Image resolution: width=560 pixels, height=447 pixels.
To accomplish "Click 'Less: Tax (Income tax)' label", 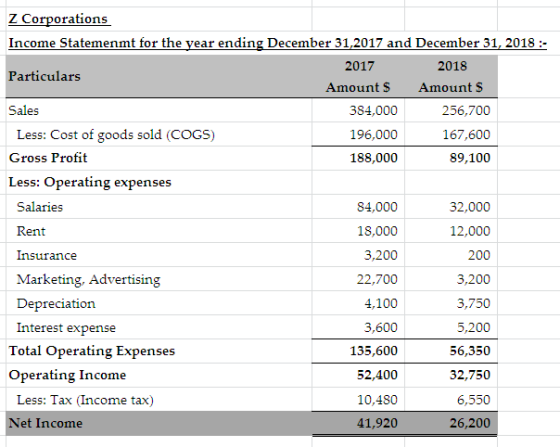I will (85, 400).
